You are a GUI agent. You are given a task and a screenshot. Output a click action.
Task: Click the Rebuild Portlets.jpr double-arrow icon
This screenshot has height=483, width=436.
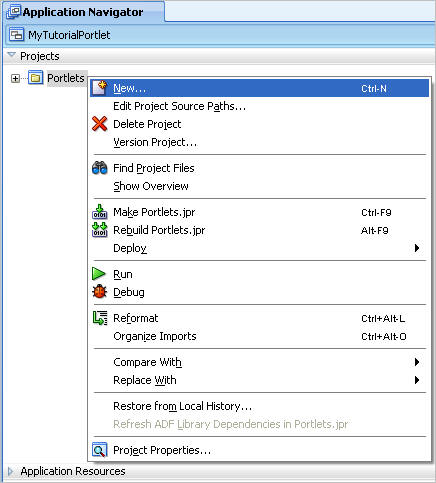(x=99, y=230)
